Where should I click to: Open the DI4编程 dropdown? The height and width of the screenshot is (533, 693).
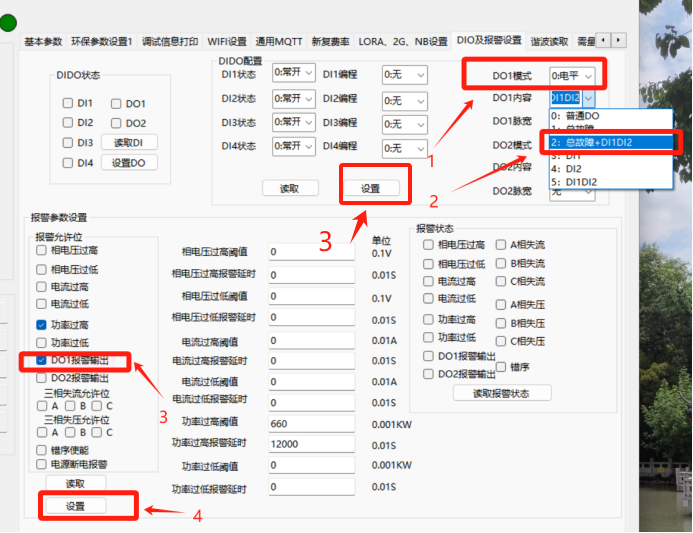tap(404, 147)
